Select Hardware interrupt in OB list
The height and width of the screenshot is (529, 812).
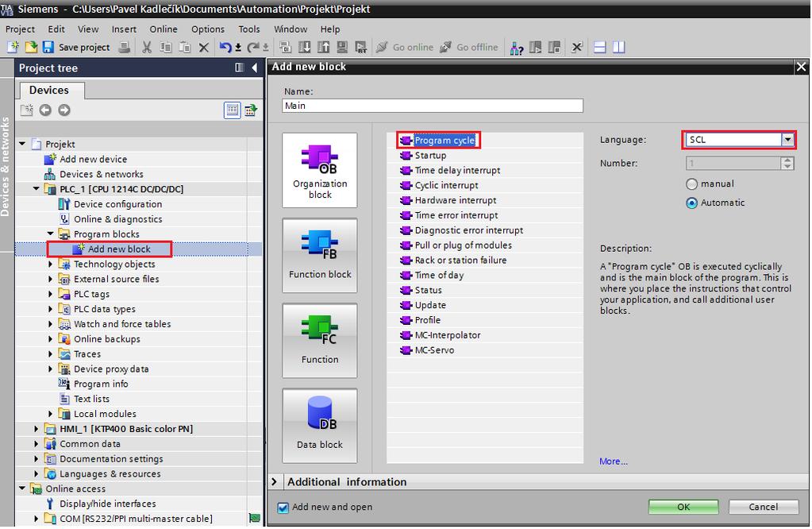(x=456, y=200)
